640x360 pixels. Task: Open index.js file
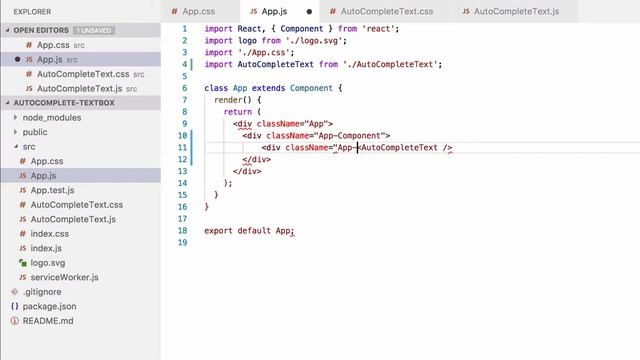tap(81, 248)
